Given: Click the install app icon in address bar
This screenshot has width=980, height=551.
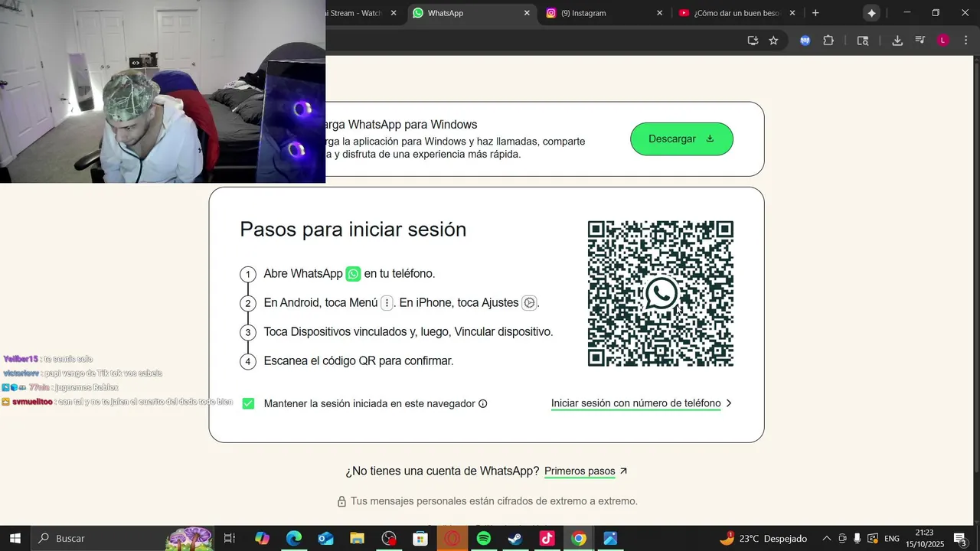Looking at the screenshot, I should tap(753, 41).
